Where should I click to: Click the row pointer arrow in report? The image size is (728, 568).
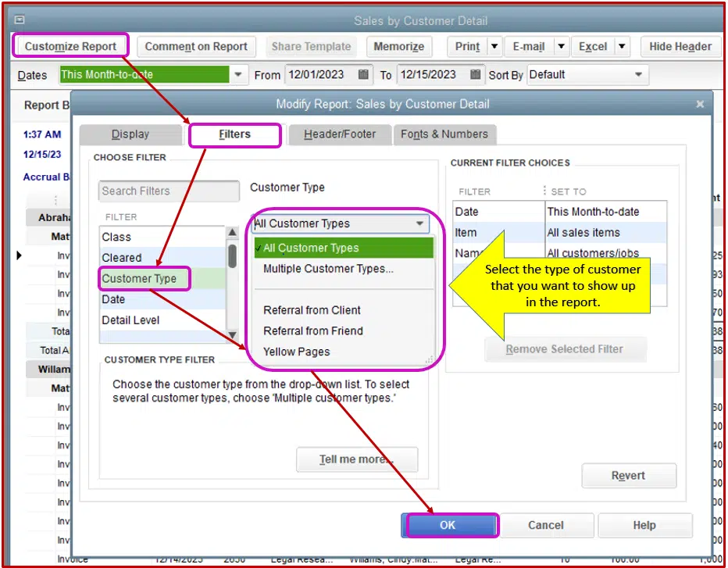19,255
